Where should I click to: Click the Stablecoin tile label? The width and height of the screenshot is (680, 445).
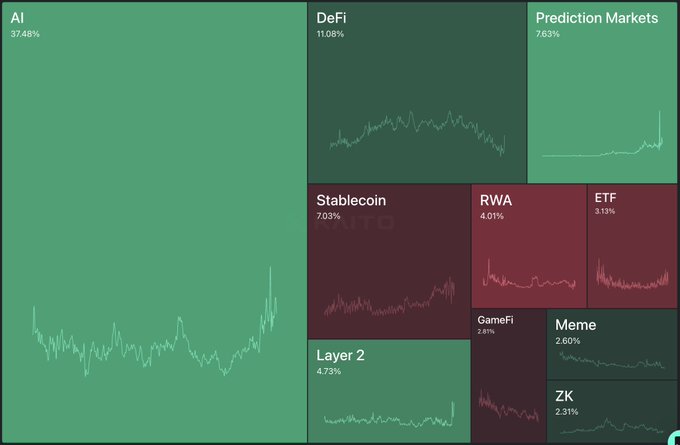pyautogui.click(x=351, y=200)
